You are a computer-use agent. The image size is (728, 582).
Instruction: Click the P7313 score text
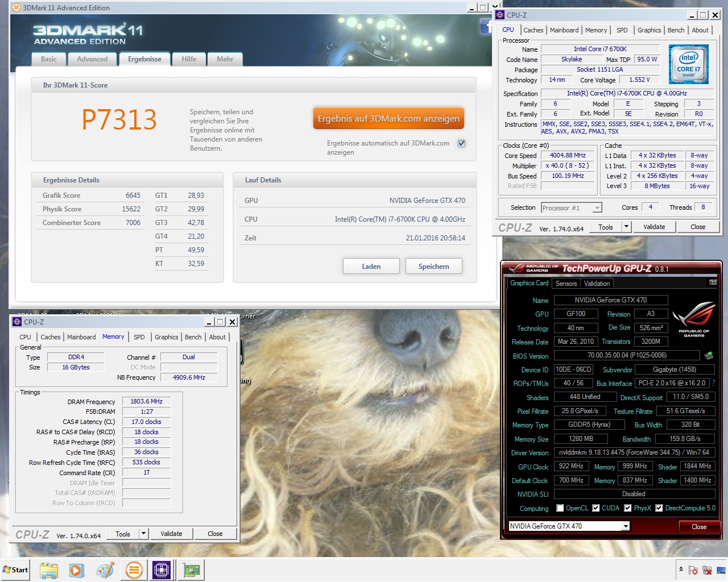click(119, 119)
